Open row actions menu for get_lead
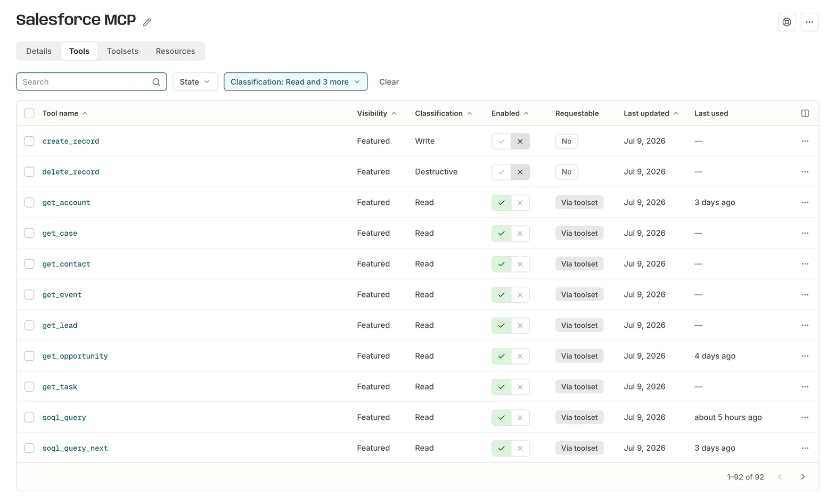Image resolution: width=835 pixels, height=504 pixels. (805, 325)
